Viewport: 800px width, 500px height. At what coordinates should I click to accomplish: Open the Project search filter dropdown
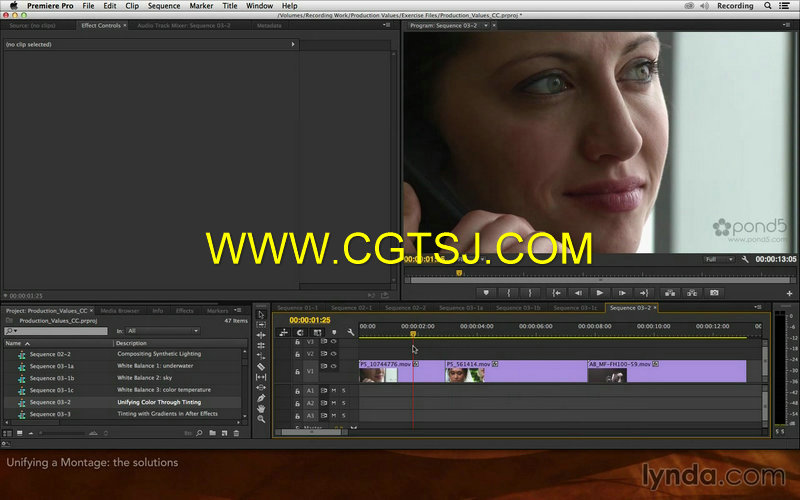point(11,331)
